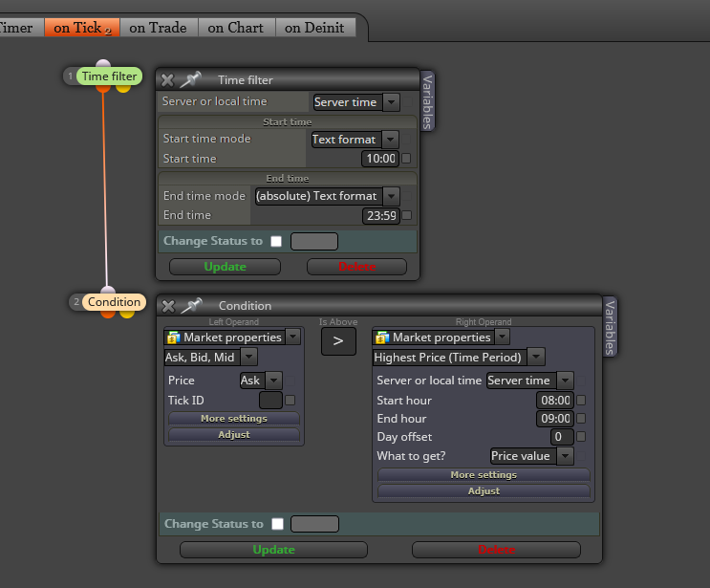Click orange output connector of Condition block

[108, 314]
